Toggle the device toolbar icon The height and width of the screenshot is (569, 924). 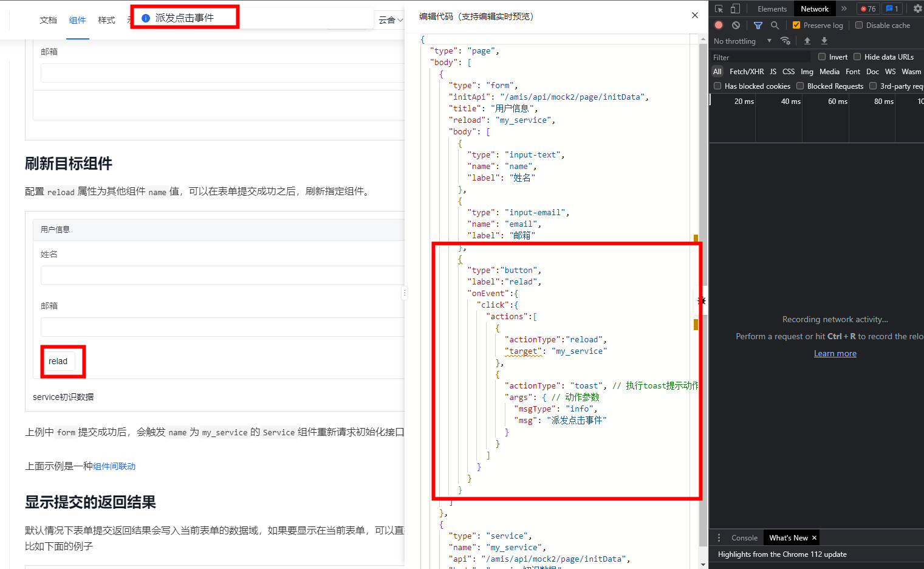735,9
